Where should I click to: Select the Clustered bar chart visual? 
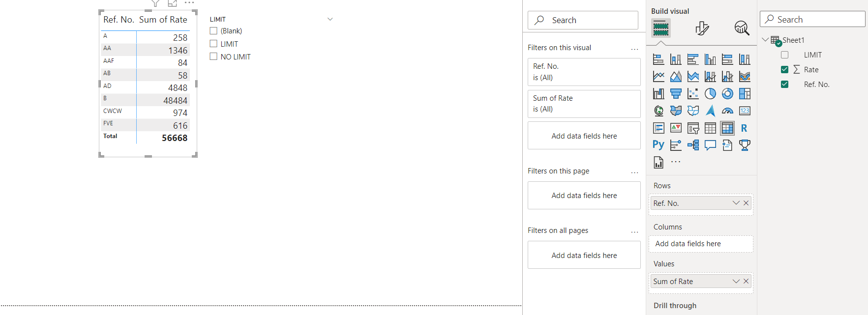coord(693,59)
